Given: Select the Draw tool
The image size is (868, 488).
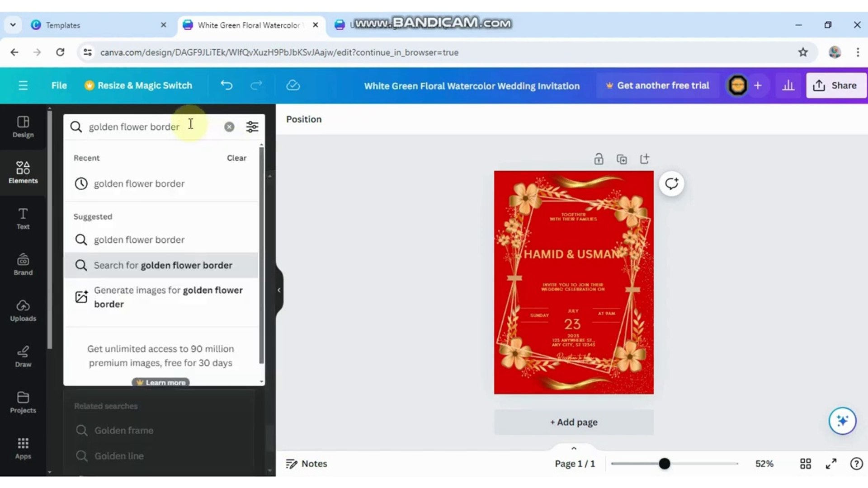Looking at the screenshot, I should 23,356.
